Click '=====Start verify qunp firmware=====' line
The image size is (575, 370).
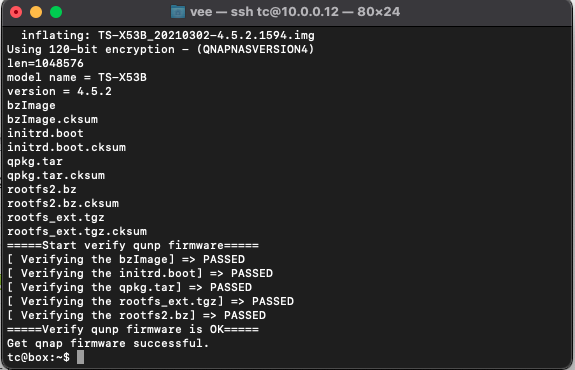click(133, 245)
